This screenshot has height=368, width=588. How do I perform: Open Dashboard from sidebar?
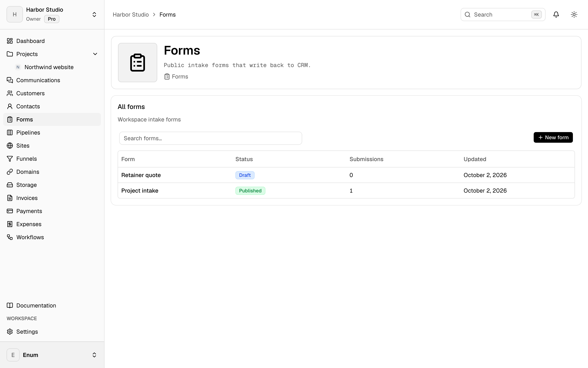click(x=52, y=41)
